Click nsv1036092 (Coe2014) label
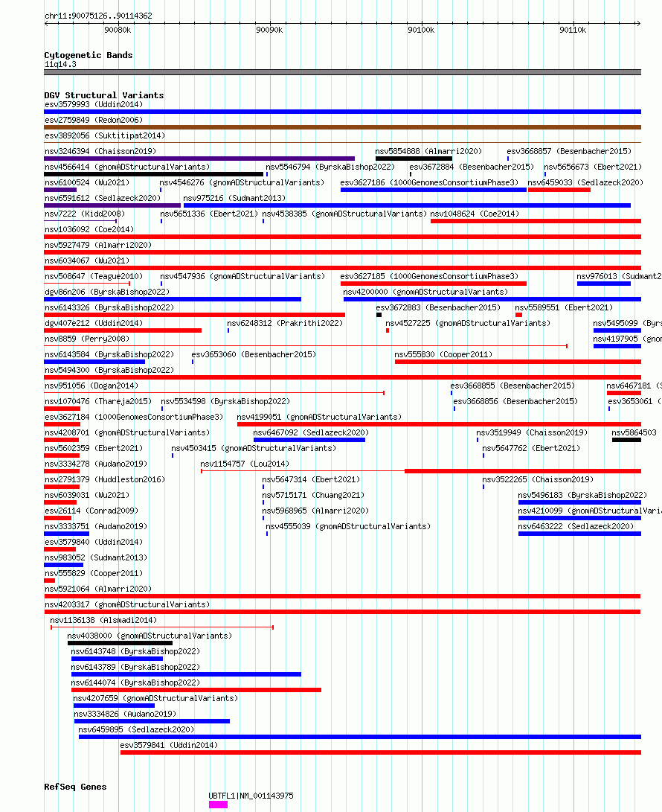 tap(89, 229)
